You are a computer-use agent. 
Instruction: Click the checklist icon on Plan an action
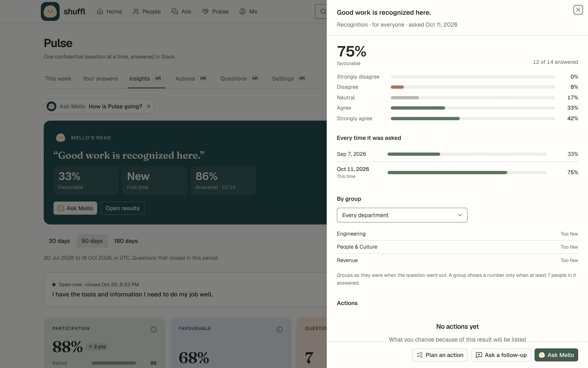click(x=420, y=355)
